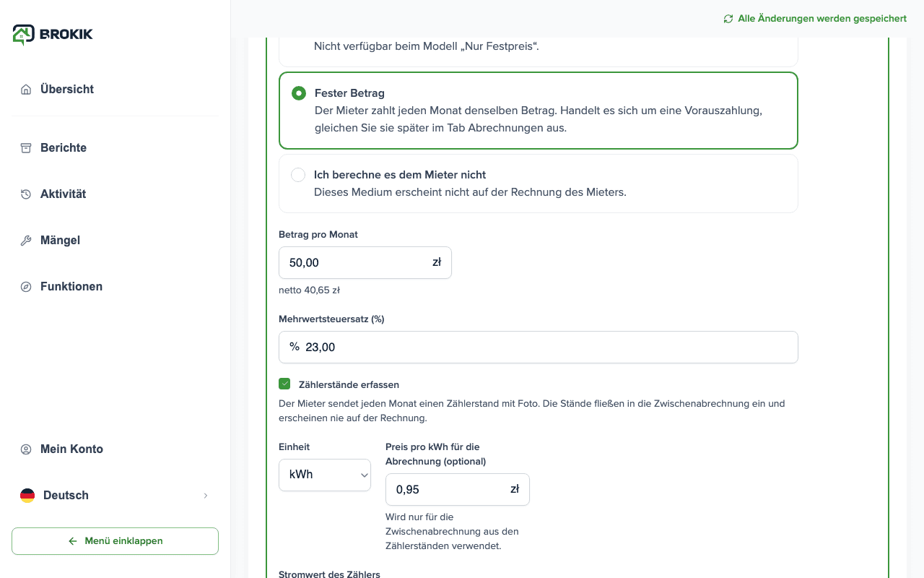
Task: Open the Einheit kWh dropdown
Action: click(x=325, y=475)
